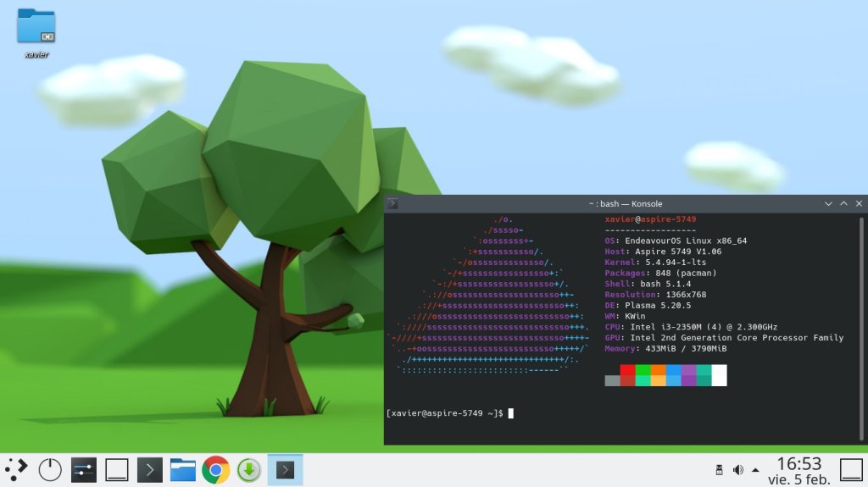868x487 pixels.
Task: Click at the bash prompt cursor
Action: pos(511,413)
